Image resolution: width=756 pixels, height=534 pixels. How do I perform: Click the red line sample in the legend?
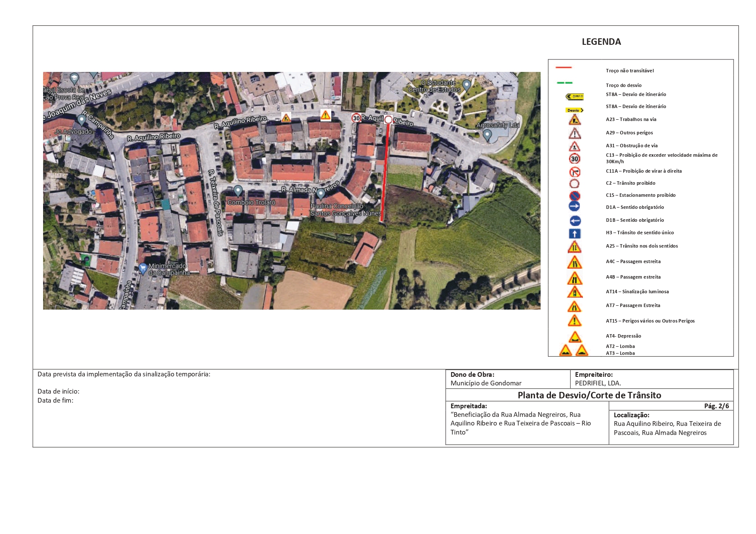(x=563, y=68)
